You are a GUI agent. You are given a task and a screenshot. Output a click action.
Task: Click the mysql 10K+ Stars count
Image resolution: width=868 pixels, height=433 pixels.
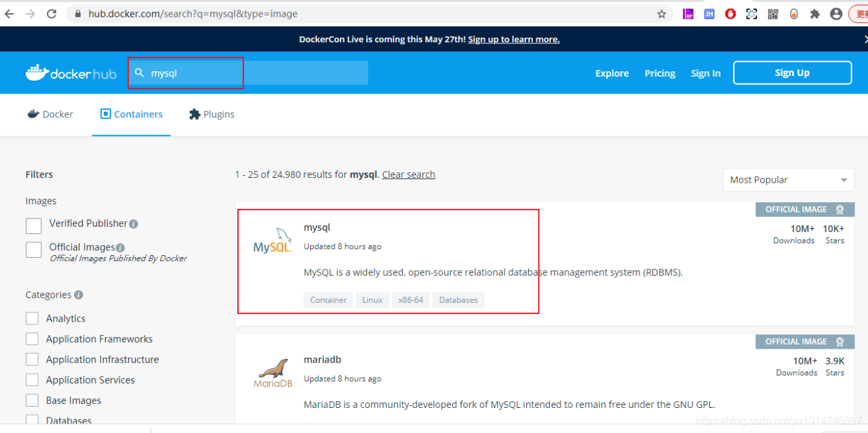pyautogui.click(x=834, y=229)
